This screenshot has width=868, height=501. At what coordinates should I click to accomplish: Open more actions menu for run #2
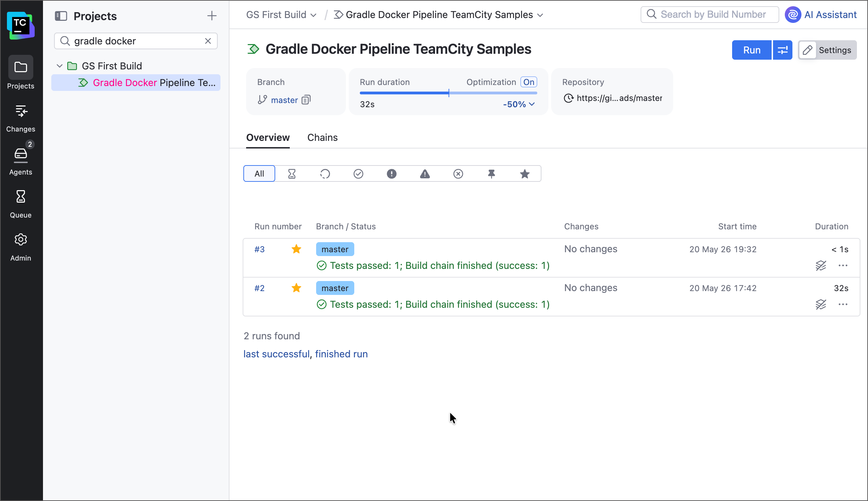point(843,305)
